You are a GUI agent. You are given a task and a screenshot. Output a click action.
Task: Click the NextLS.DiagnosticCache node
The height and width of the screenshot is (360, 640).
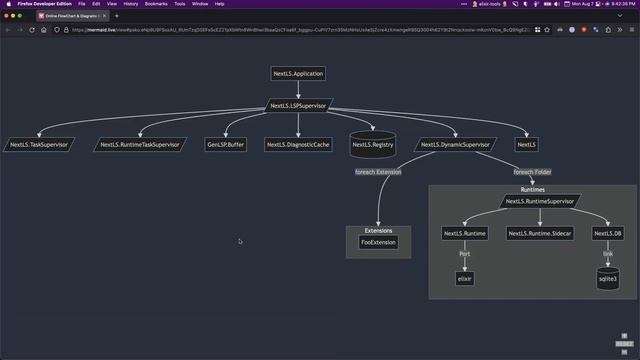tap(298, 144)
